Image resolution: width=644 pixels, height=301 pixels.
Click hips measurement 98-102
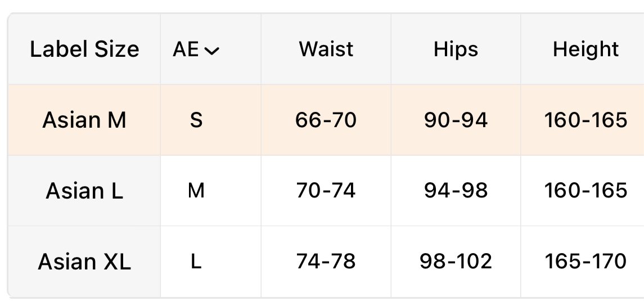coord(456,262)
